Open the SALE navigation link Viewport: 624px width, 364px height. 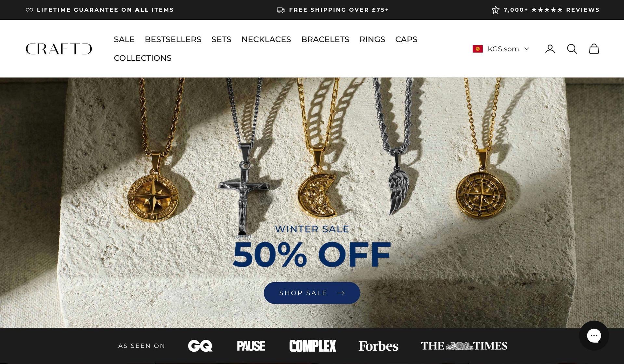[x=124, y=39]
